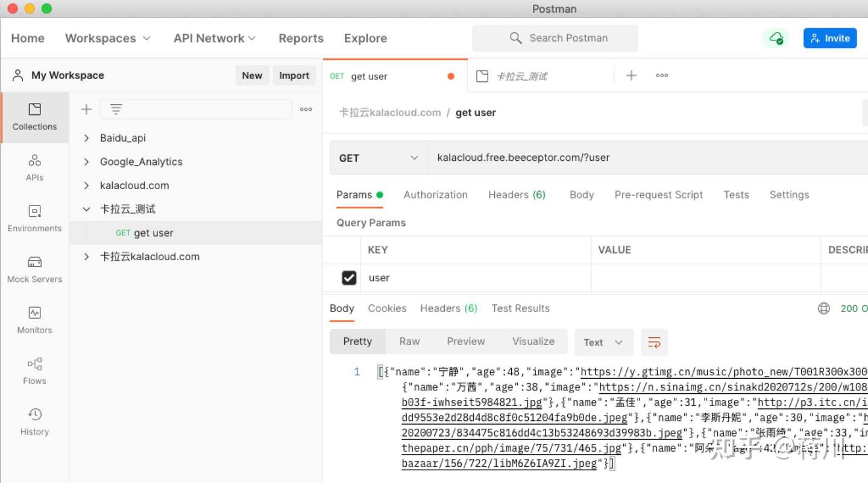Click the request URL input field
The height and width of the screenshot is (483, 868).
573,158
